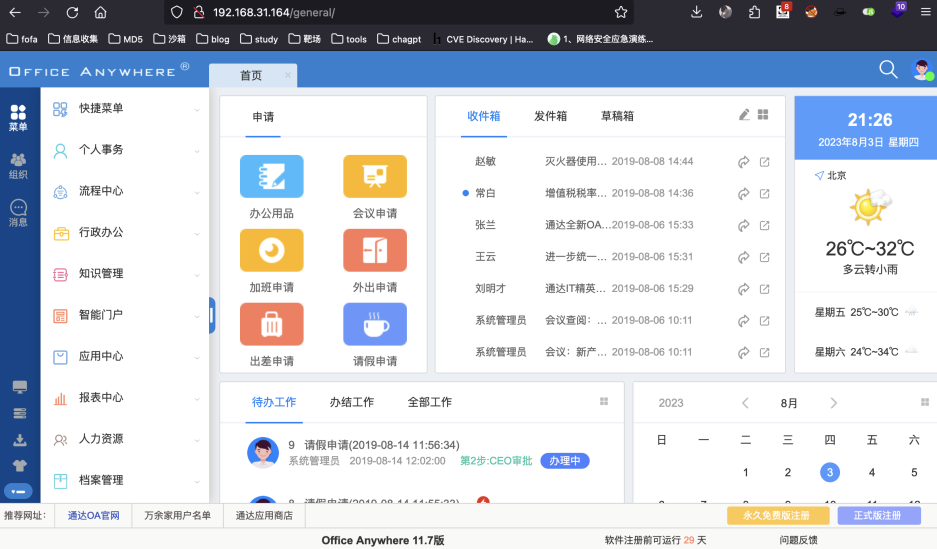This screenshot has height=549, width=937.
Task: Open the 会议申请 application icon
Action: (x=374, y=177)
